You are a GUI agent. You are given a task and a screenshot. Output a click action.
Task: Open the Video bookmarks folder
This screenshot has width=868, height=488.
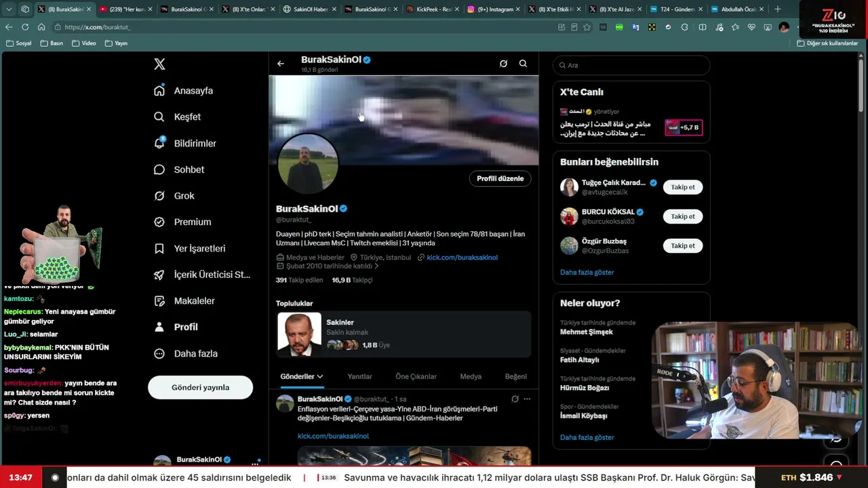(x=83, y=43)
